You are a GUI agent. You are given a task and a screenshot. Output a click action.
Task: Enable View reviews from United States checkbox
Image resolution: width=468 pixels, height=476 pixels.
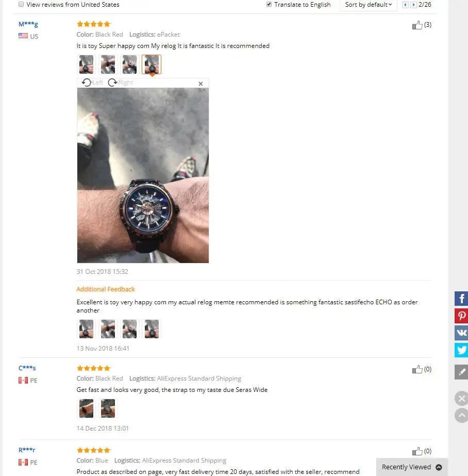click(21, 4)
